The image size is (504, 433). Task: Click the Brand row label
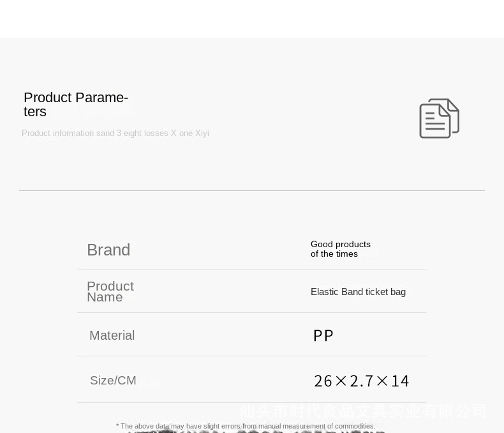108,250
